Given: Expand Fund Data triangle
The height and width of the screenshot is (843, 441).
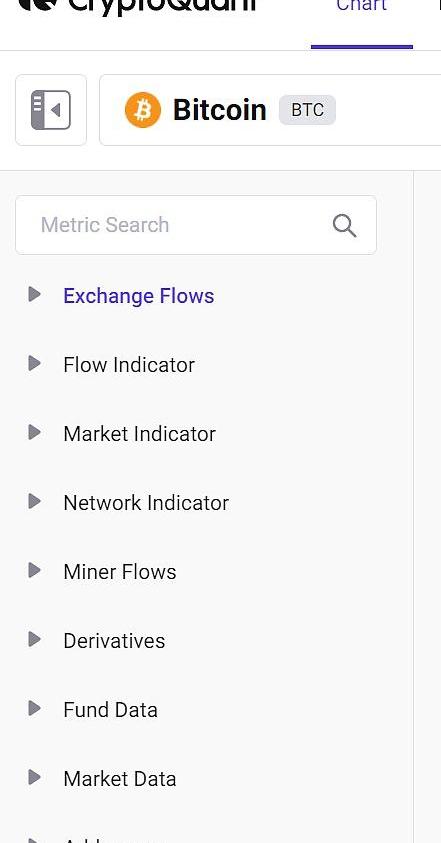Looking at the screenshot, I should tap(34, 708).
